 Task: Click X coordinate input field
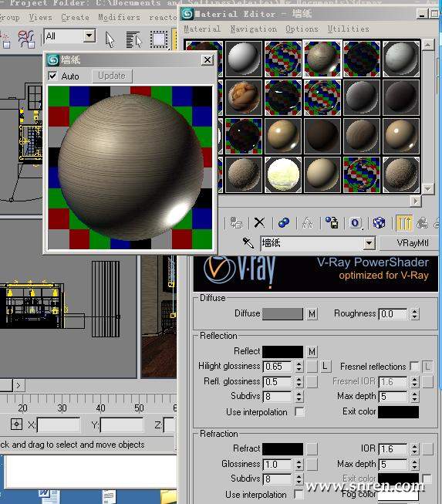59,425
